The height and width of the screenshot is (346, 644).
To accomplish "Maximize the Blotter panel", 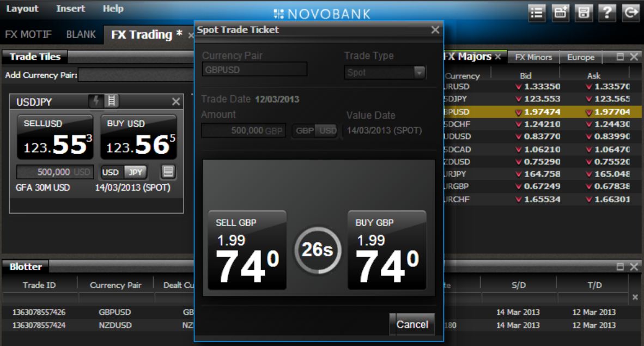I will 620,266.
